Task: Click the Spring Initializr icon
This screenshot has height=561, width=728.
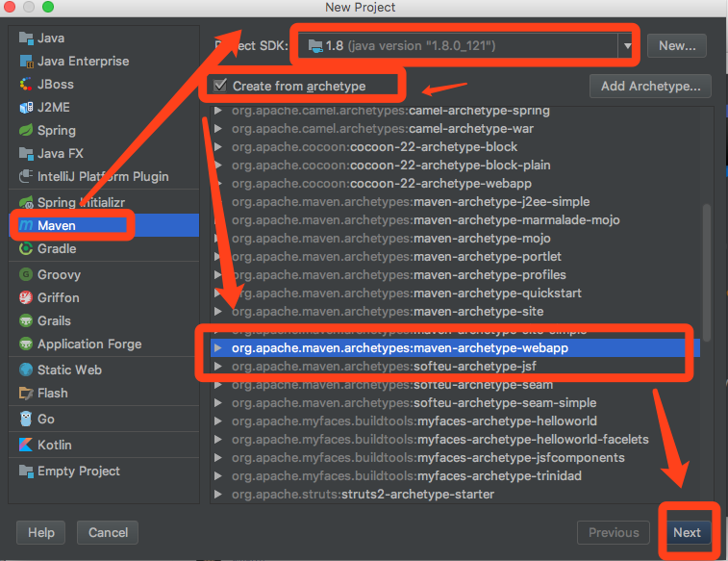Action: pos(26,202)
